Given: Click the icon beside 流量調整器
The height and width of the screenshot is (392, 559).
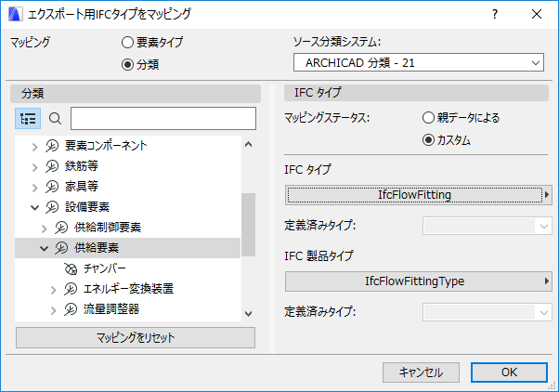Looking at the screenshot, I should pos(71,310).
